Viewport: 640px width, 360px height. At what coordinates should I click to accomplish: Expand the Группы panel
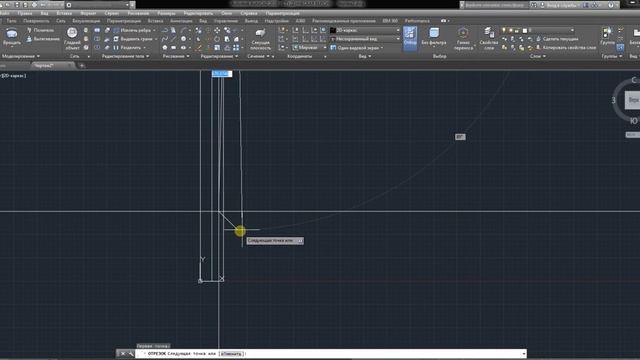pos(611,56)
